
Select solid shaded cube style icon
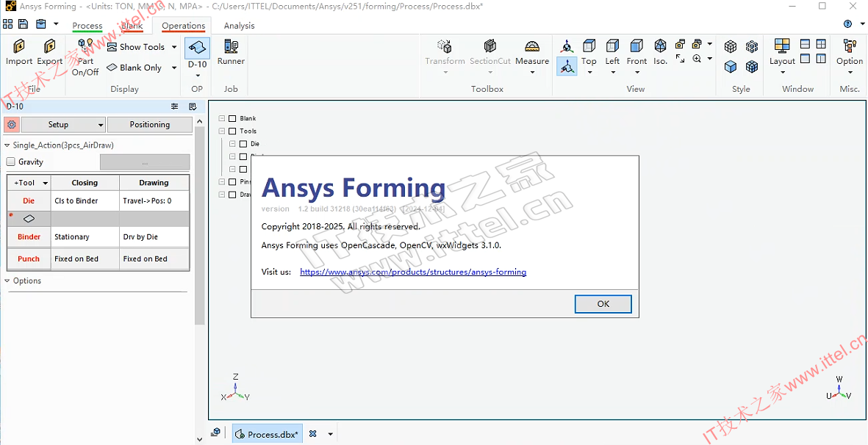click(x=730, y=67)
